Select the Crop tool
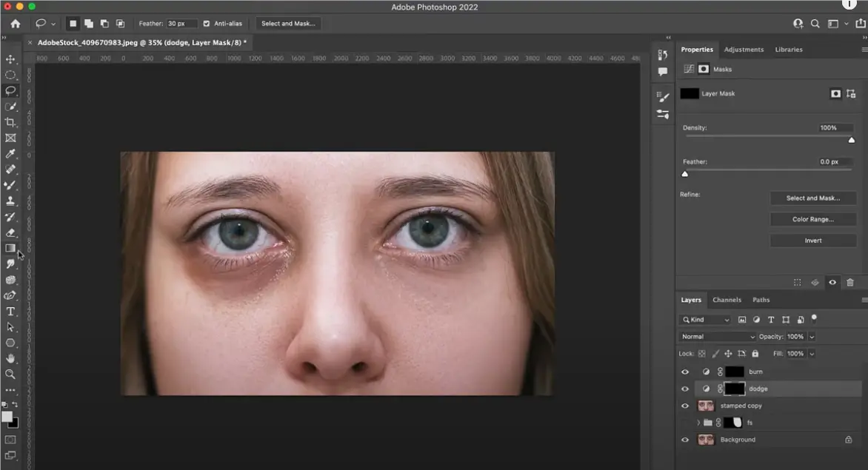This screenshot has height=470, width=868. [x=10, y=122]
